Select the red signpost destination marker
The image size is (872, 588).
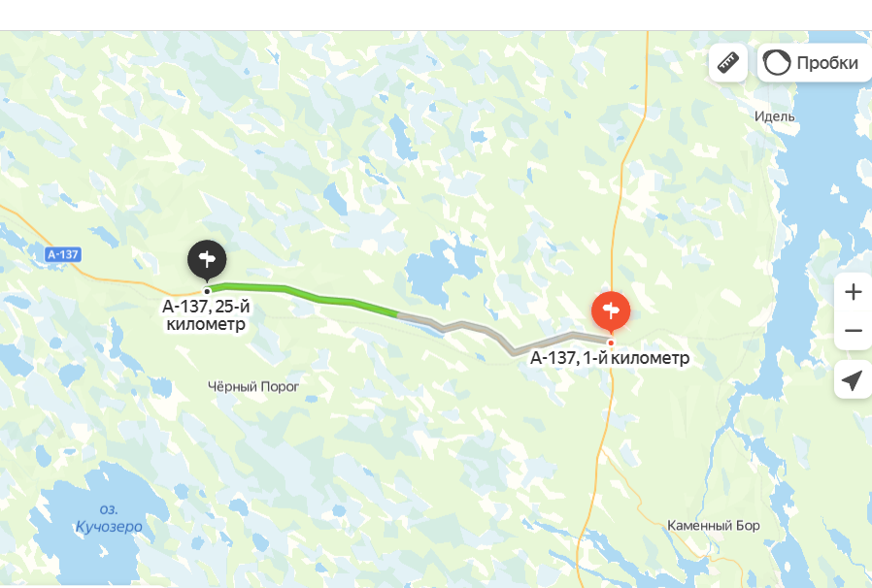click(611, 311)
